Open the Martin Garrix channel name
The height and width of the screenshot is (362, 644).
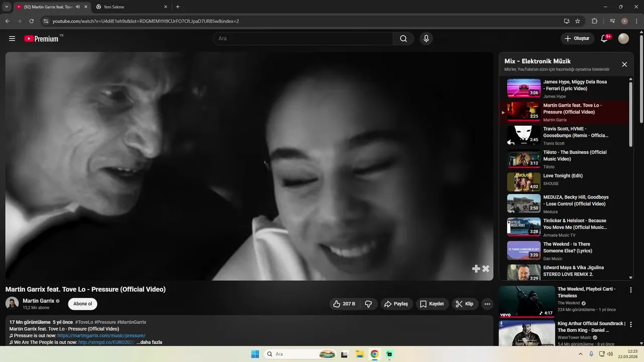point(38,301)
